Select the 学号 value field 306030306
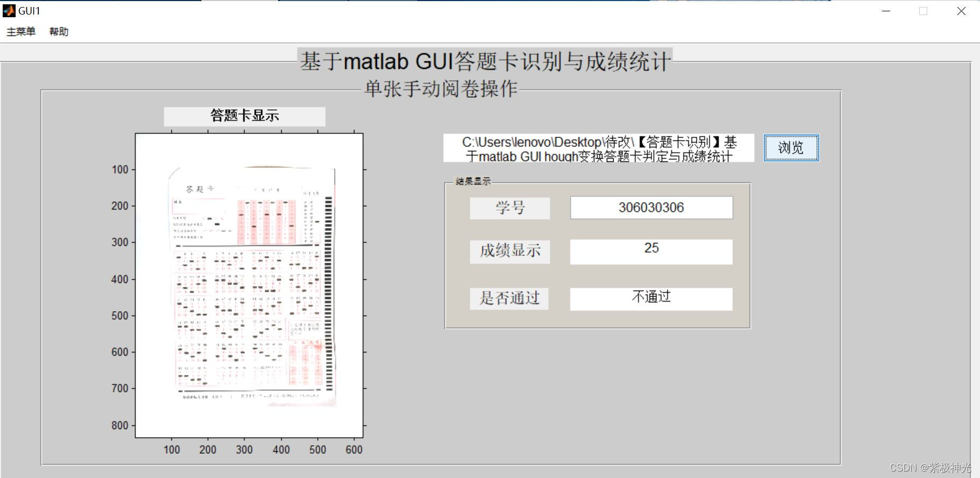 coord(652,208)
